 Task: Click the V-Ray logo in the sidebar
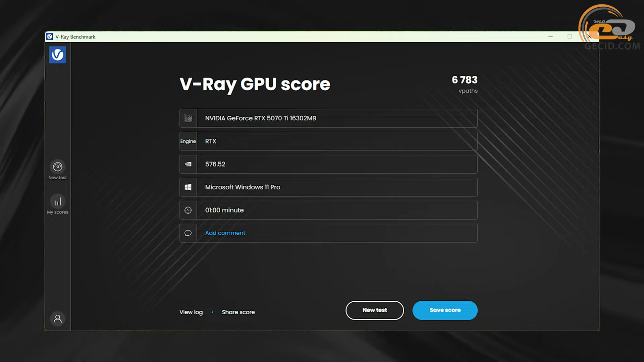click(x=58, y=55)
